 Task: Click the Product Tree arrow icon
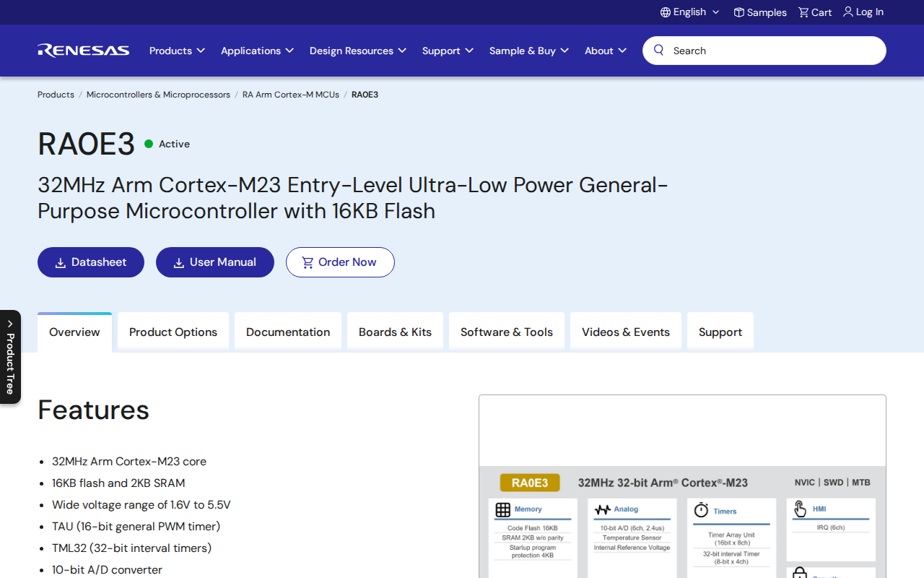(x=10, y=324)
